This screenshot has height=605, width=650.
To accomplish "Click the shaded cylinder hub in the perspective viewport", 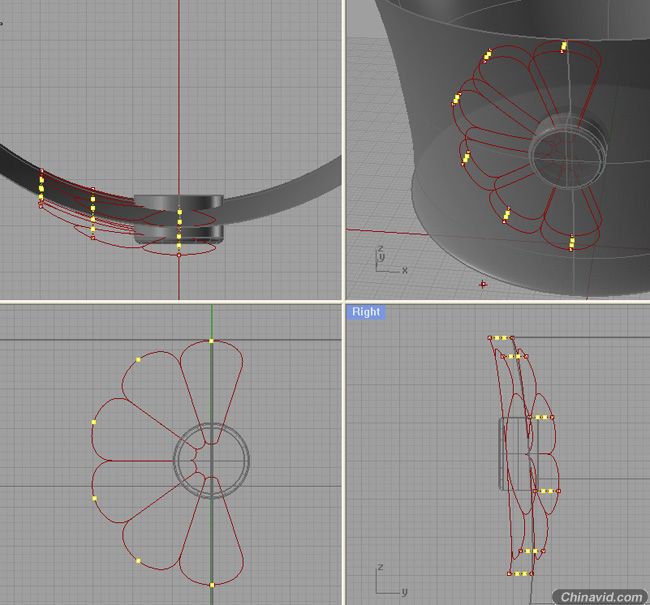I will pyautogui.click(x=568, y=151).
